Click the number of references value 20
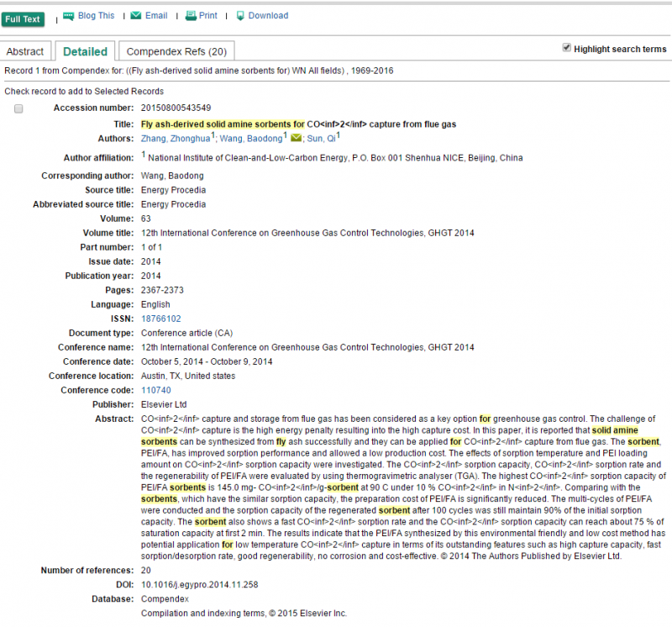This screenshot has width=672, height=627. (x=146, y=571)
